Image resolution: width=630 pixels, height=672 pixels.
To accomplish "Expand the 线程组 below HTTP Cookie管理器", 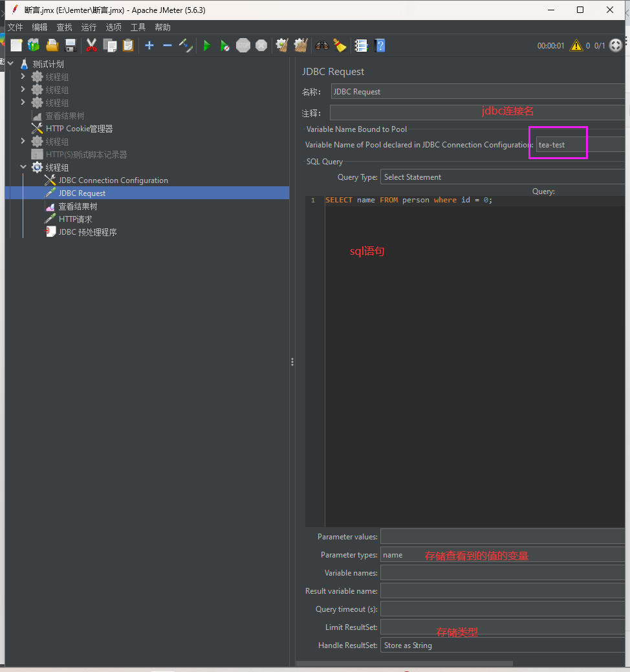I will coord(23,141).
